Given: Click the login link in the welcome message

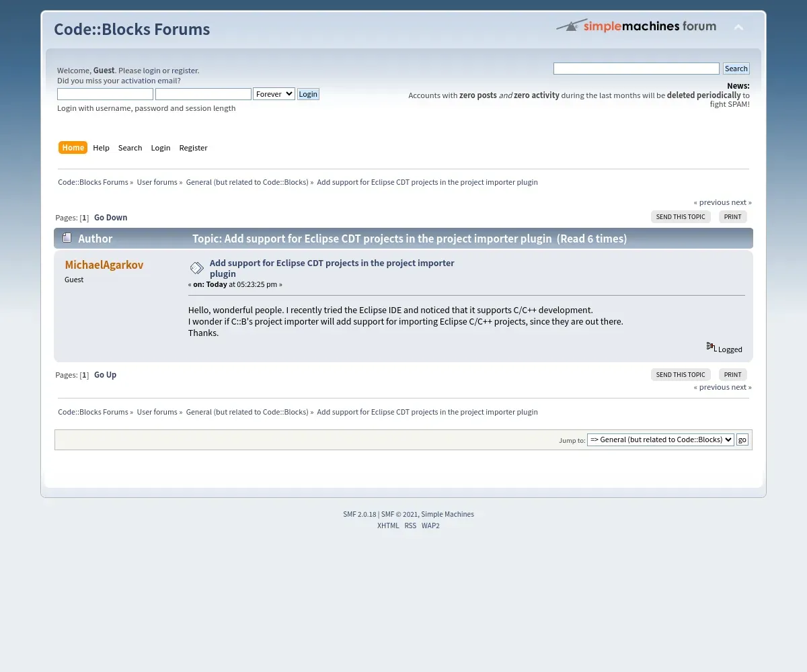Looking at the screenshot, I should [x=151, y=71].
